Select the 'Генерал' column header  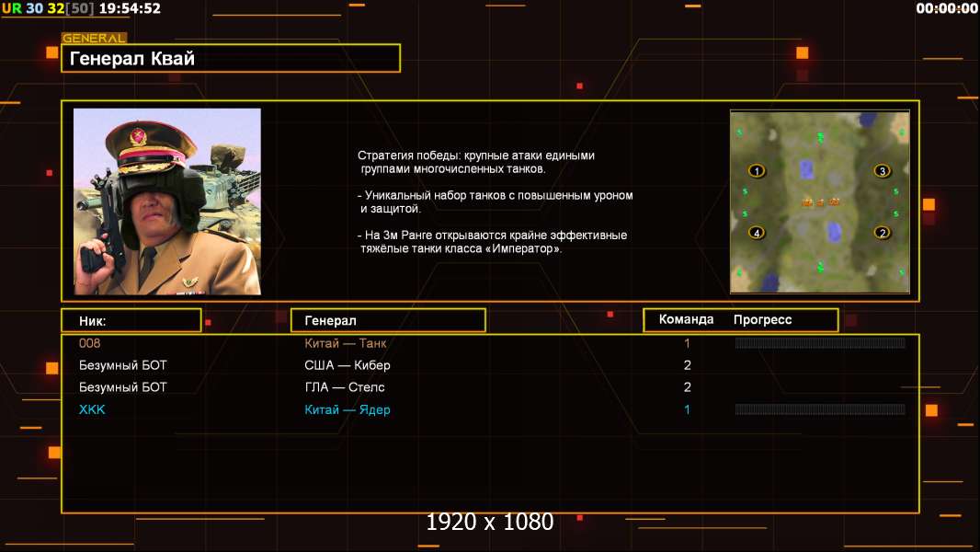click(388, 320)
